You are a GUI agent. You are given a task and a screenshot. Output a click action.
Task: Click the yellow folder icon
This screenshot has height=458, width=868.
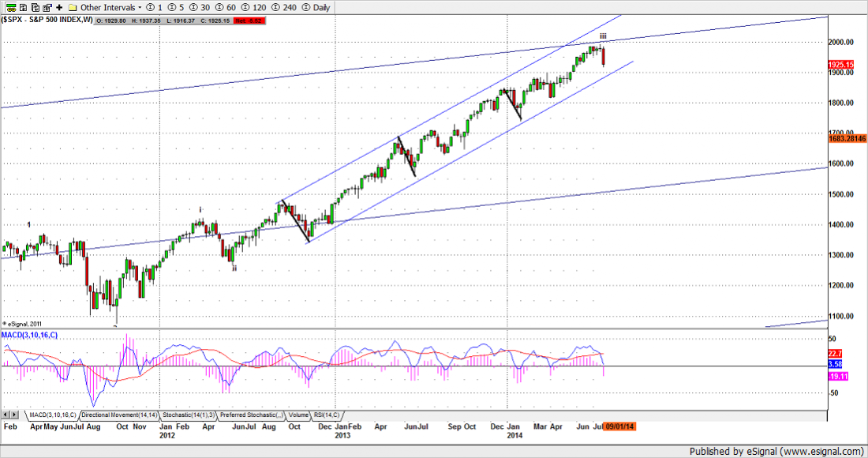pyautogui.click(x=73, y=6)
